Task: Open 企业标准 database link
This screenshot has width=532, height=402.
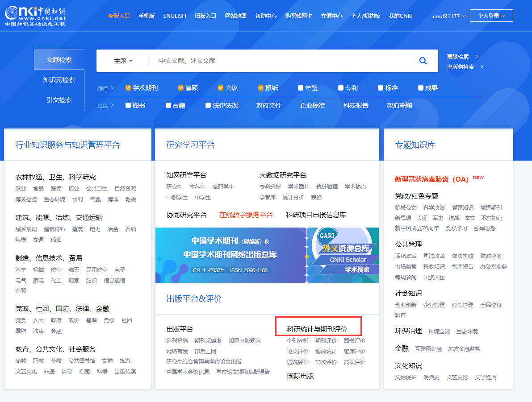Action: point(312,105)
